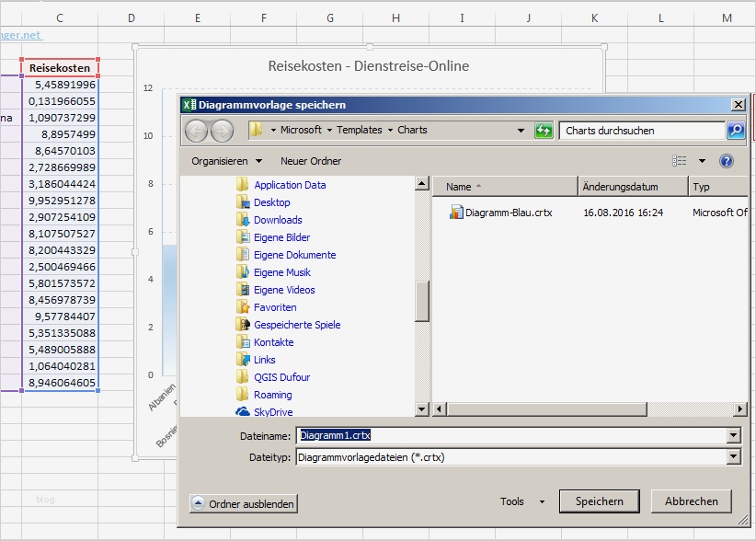Sort files by Änderungsdatum column header
756x541 pixels.
[633, 187]
